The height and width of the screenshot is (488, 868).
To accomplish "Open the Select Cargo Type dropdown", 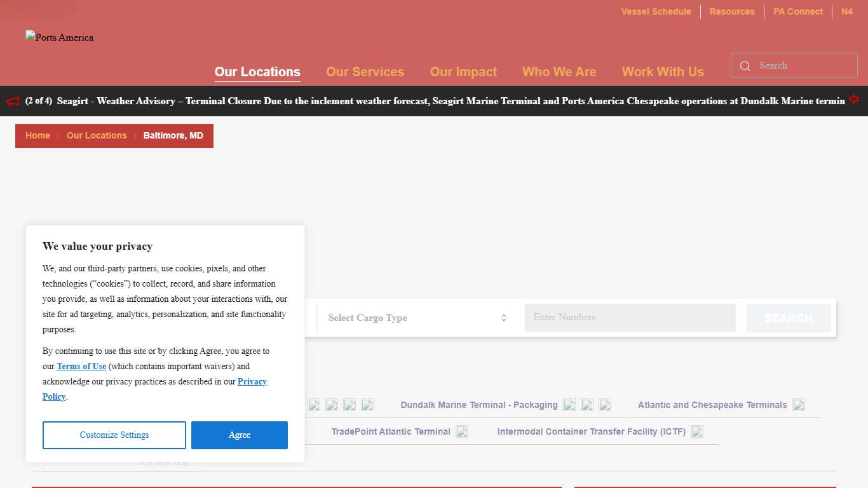I will click(417, 318).
